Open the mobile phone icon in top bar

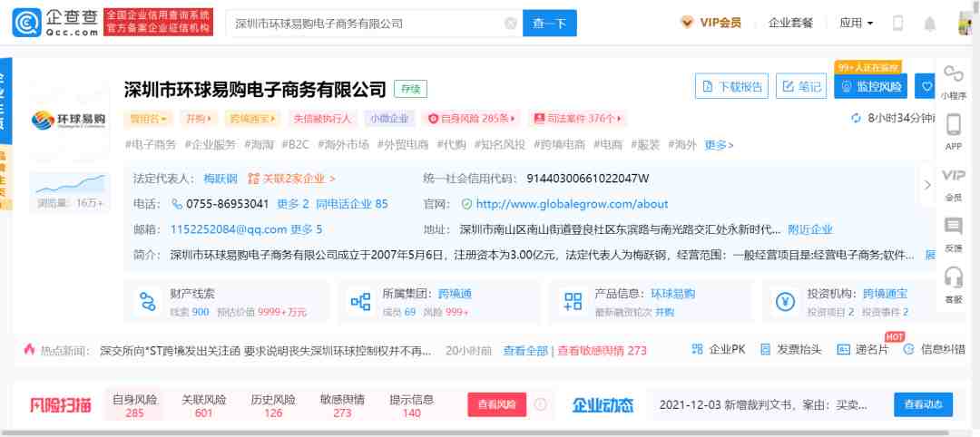click(897, 24)
